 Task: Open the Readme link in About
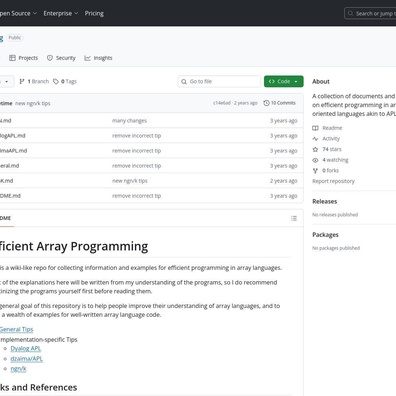332,128
